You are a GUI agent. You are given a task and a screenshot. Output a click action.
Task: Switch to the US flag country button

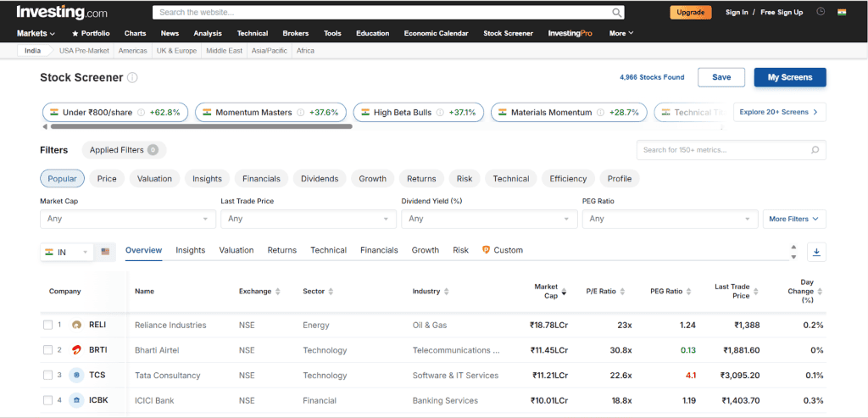coord(105,252)
